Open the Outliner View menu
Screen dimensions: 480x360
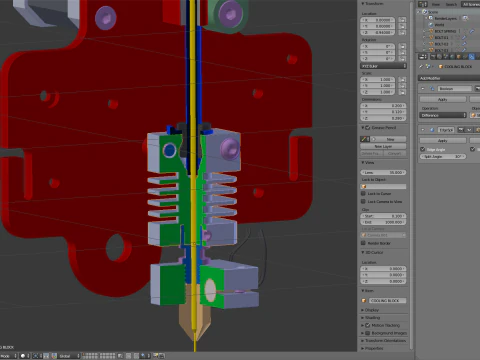(436, 4)
